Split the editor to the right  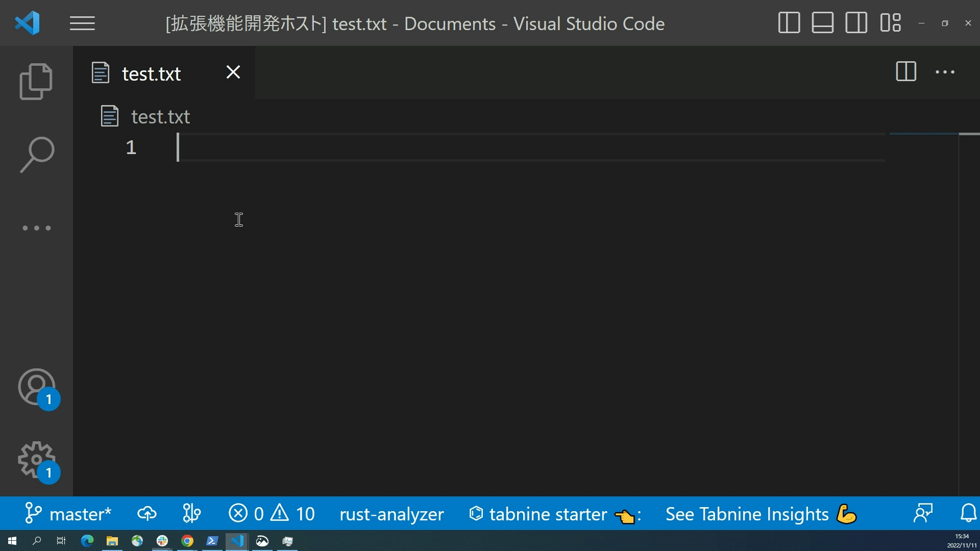(906, 72)
